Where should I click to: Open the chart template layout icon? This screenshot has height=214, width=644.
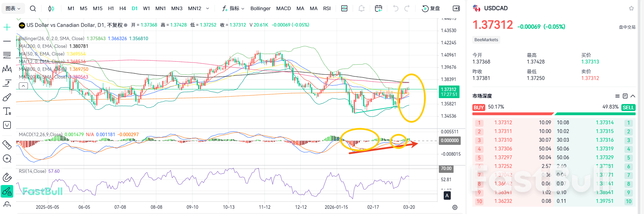click(344, 8)
